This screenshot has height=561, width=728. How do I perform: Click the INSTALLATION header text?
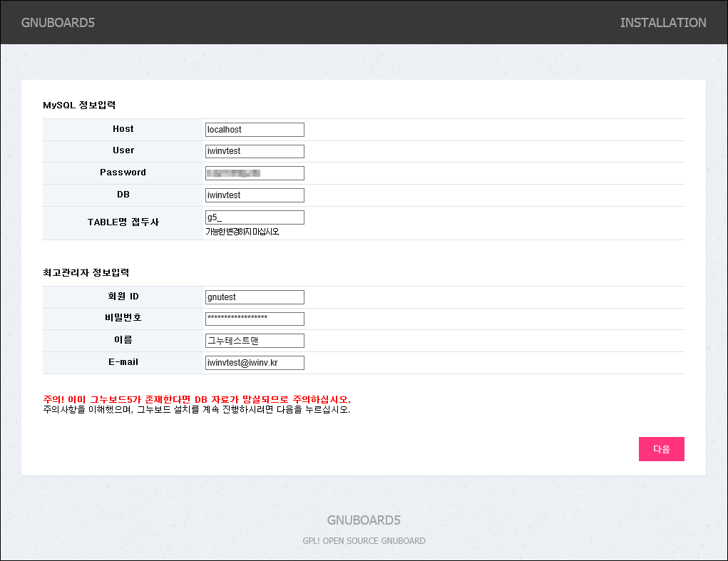[x=663, y=23]
